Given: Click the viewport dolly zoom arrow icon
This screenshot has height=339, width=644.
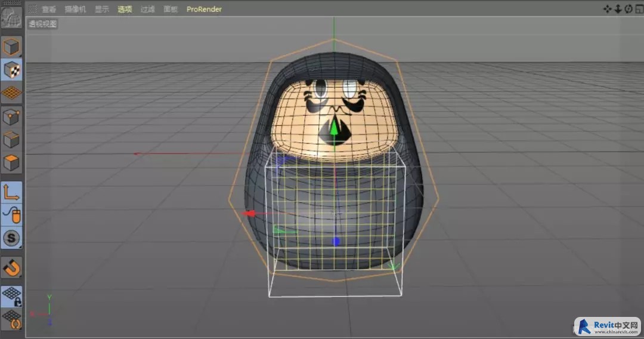Looking at the screenshot, I should point(618,8).
